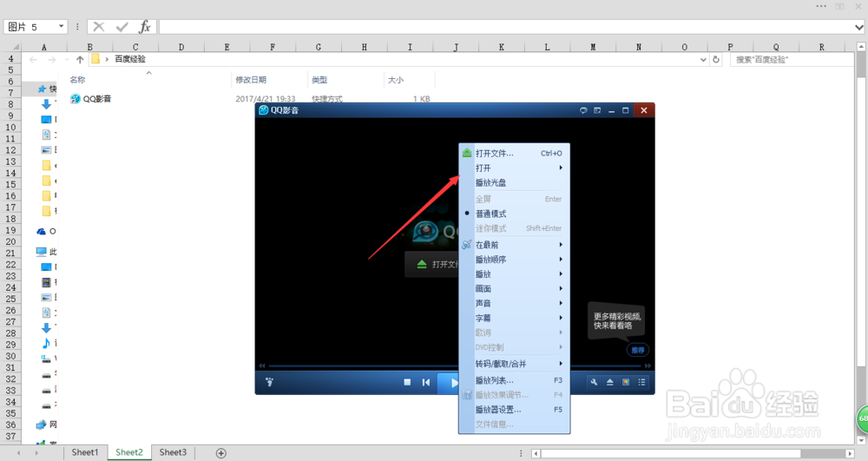
Task: Click the Explorer forward arrow
Action: 51,59
